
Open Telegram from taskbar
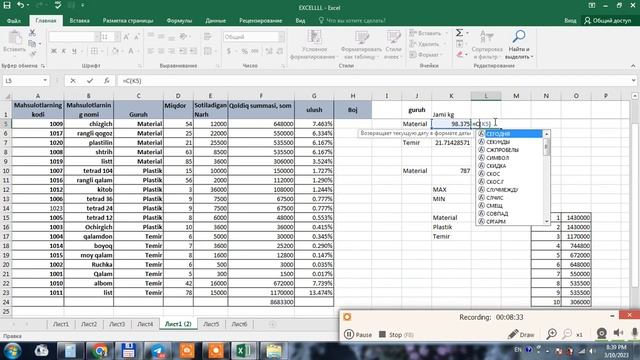(x=158, y=351)
